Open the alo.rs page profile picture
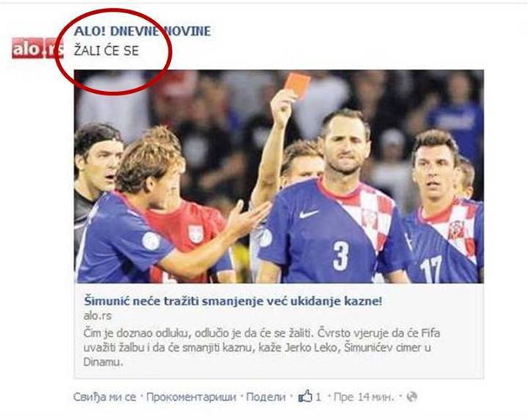 [x=37, y=48]
